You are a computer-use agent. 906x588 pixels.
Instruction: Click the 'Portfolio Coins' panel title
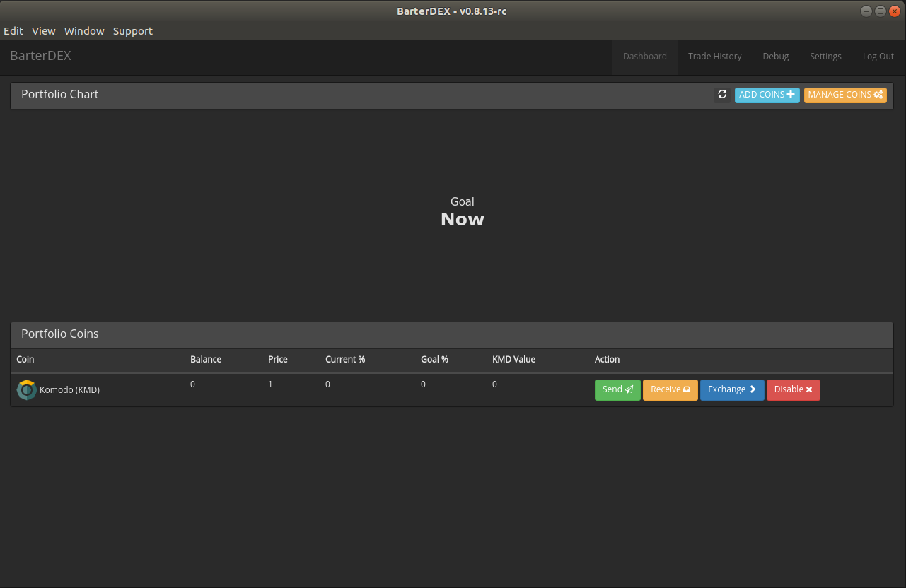click(60, 334)
